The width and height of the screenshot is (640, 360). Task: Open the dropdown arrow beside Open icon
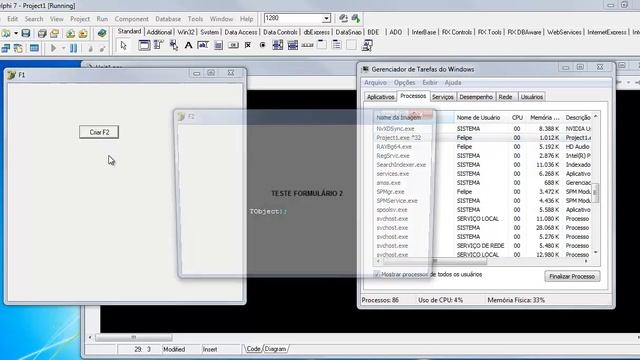16,33
